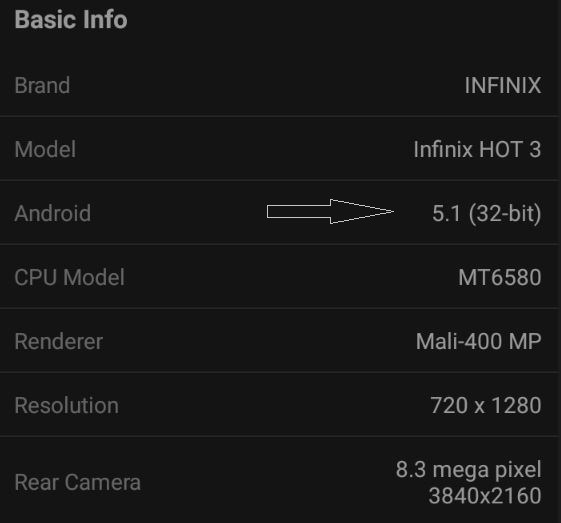Tap the Mali-400 MP renderer value

tap(478, 341)
